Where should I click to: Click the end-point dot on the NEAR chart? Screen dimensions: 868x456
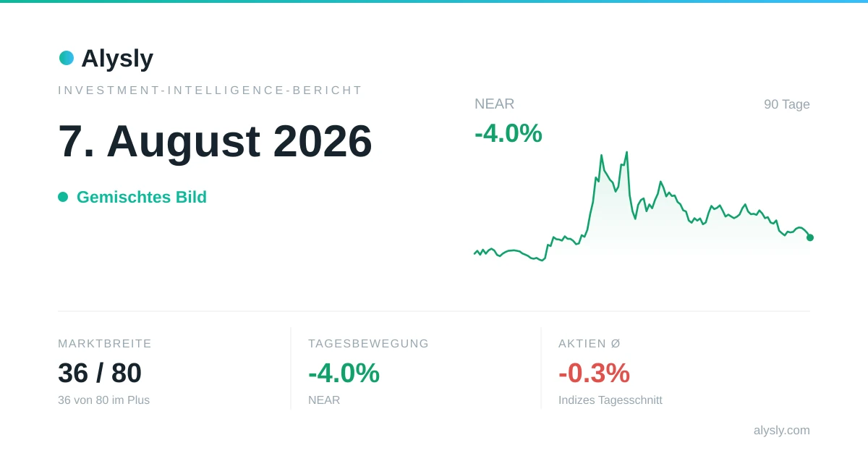tap(810, 237)
